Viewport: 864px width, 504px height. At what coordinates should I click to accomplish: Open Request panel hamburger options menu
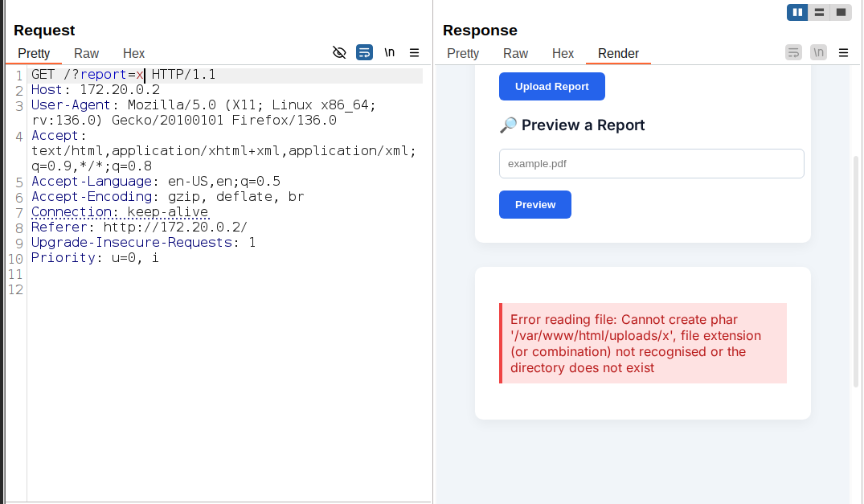coord(415,53)
